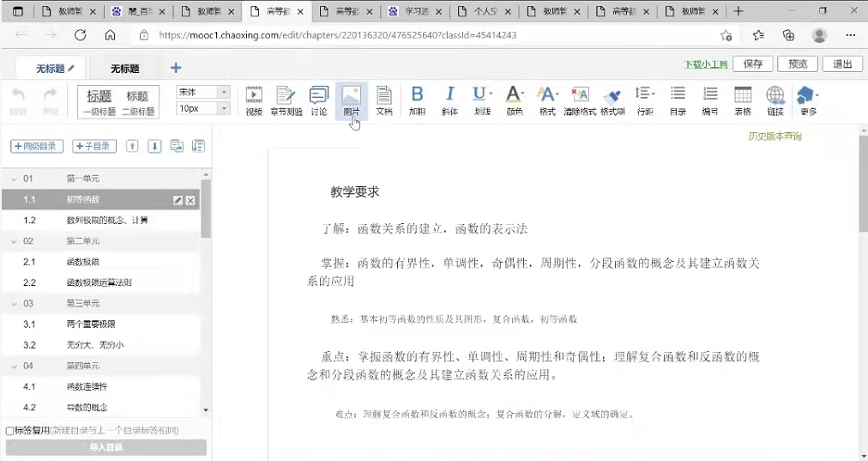The image size is (868, 461).
Task: Insert a table with 表格 icon
Action: click(x=743, y=100)
